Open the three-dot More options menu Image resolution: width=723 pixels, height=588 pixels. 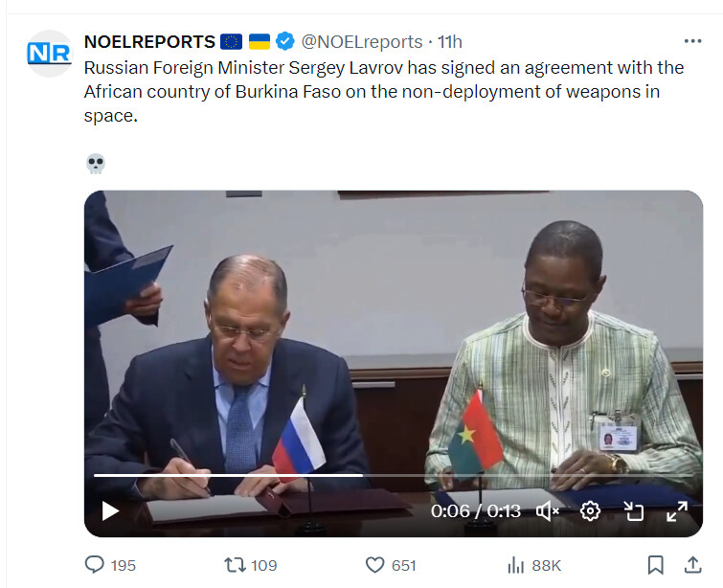click(x=692, y=42)
